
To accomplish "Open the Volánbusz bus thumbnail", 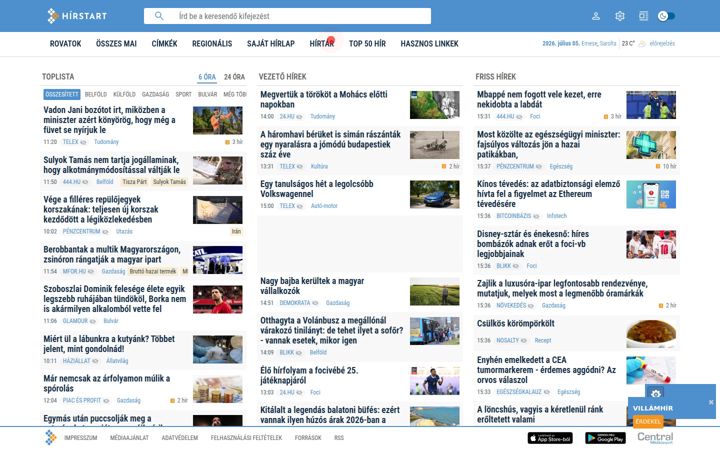I will point(434,331).
